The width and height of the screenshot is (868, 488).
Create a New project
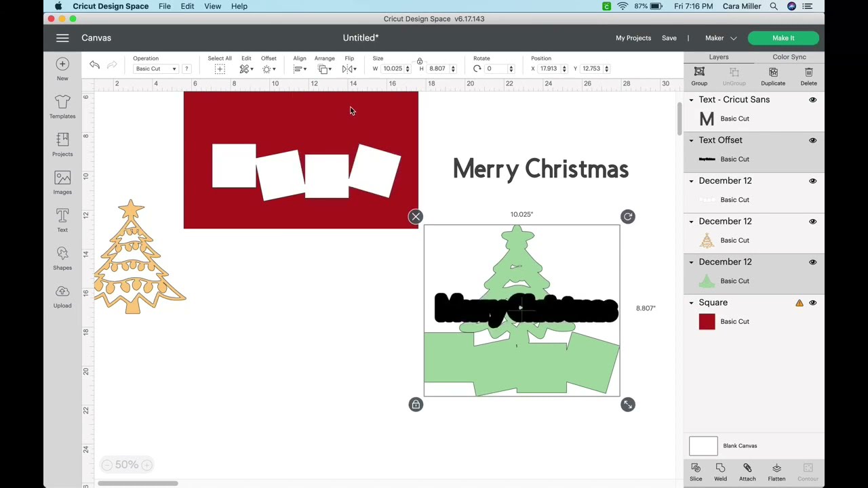[x=62, y=69]
